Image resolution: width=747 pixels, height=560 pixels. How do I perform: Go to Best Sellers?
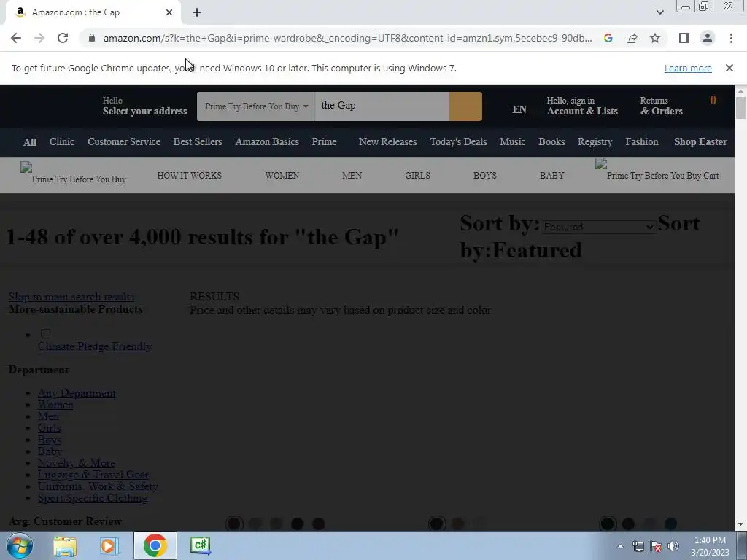pyautogui.click(x=198, y=142)
